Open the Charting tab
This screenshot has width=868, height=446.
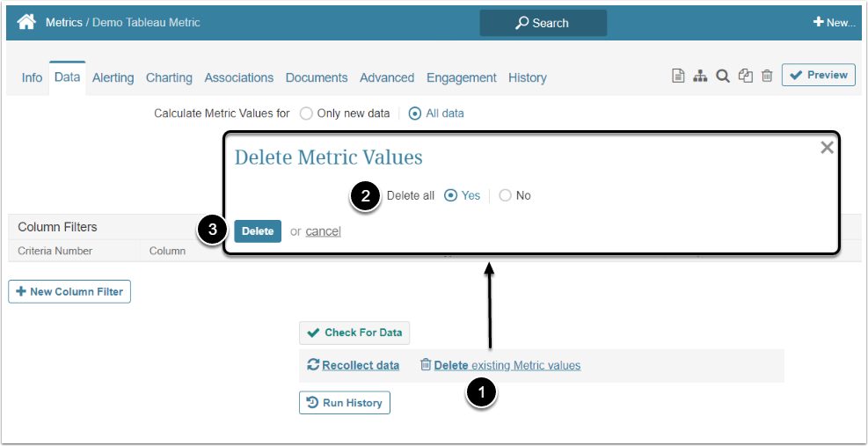coord(169,77)
